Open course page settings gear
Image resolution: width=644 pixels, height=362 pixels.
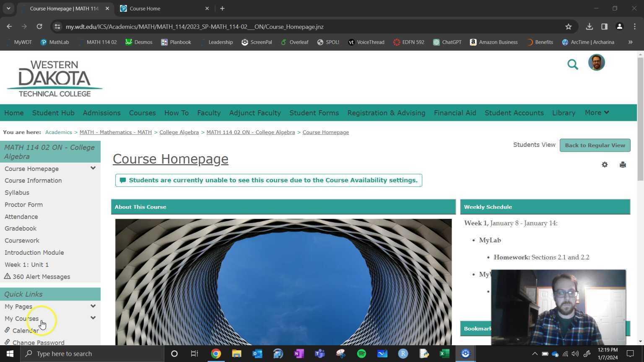pyautogui.click(x=605, y=165)
